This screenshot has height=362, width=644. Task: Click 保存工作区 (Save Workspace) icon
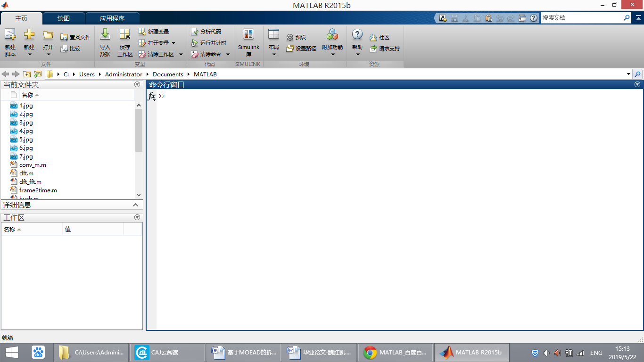point(125,34)
